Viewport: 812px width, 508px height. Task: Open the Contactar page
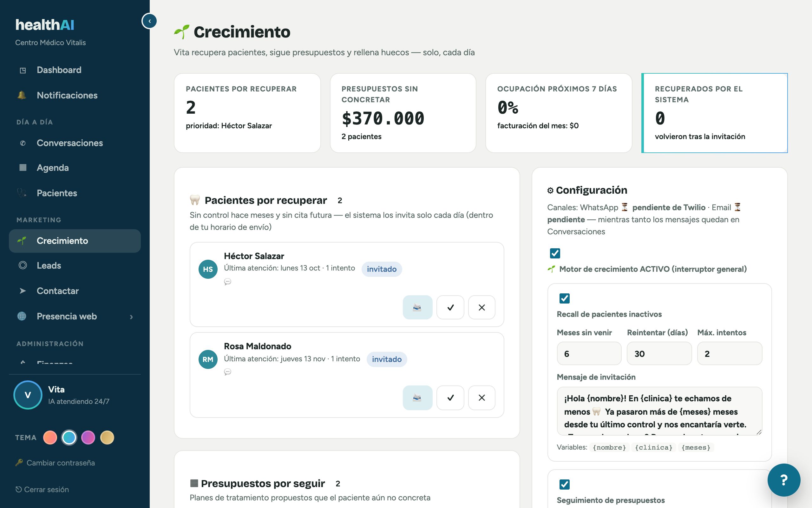click(x=75, y=291)
